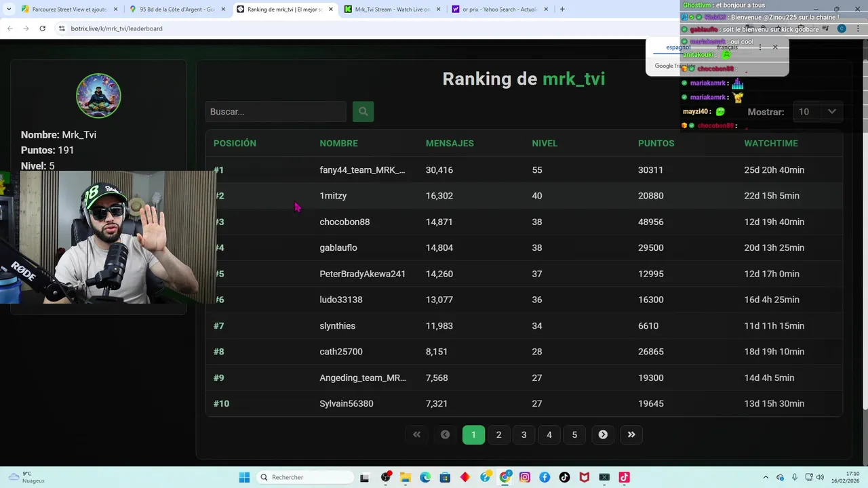
Task: Open Chrome from the taskbar
Action: [x=505, y=477]
